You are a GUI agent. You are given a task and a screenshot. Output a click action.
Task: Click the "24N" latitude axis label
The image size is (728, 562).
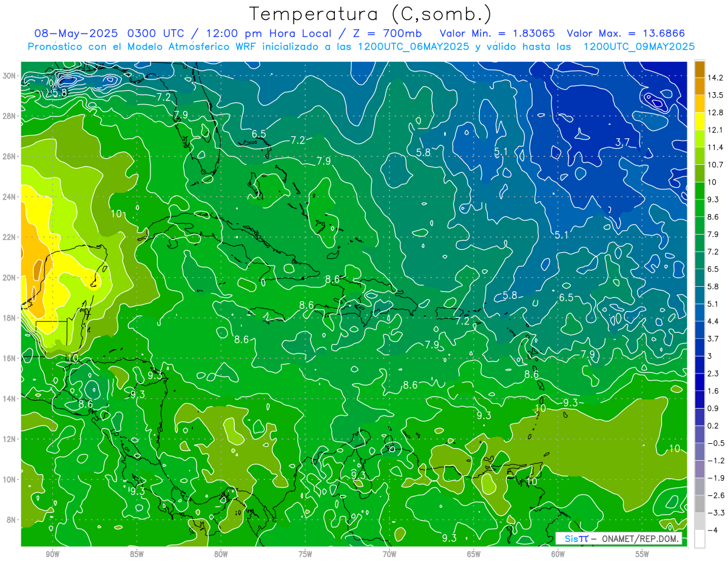(x=9, y=196)
